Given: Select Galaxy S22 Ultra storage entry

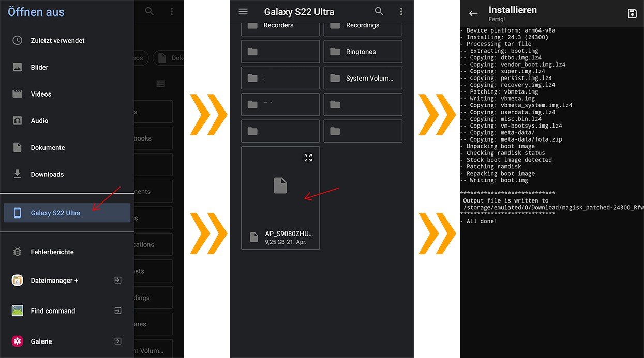Looking at the screenshot, I should click(x=67, y=213).
